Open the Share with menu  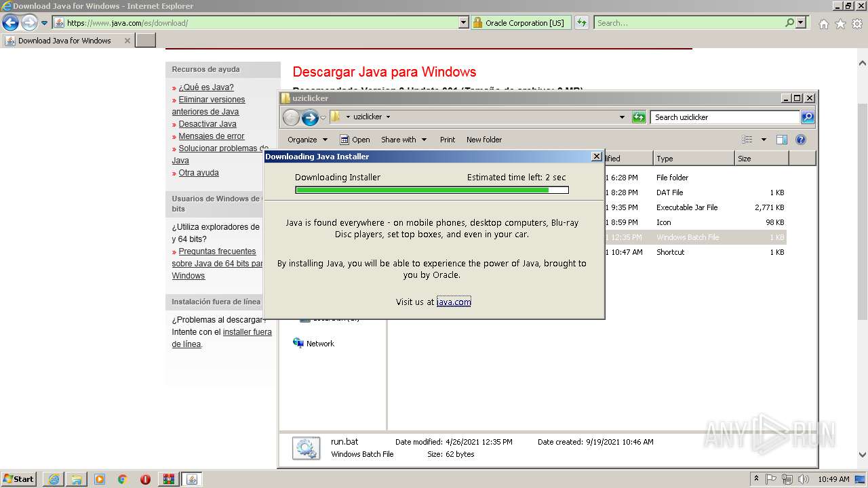tap(403, 140)
